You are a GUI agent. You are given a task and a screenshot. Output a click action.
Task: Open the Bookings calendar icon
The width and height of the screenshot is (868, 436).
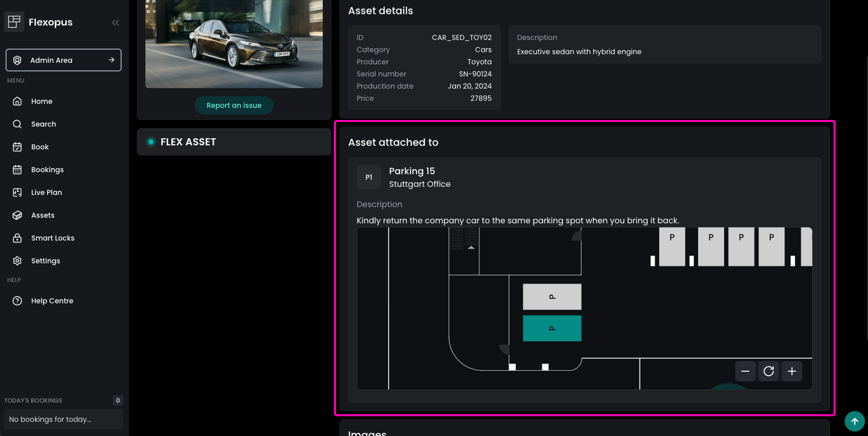coord(17,170)
